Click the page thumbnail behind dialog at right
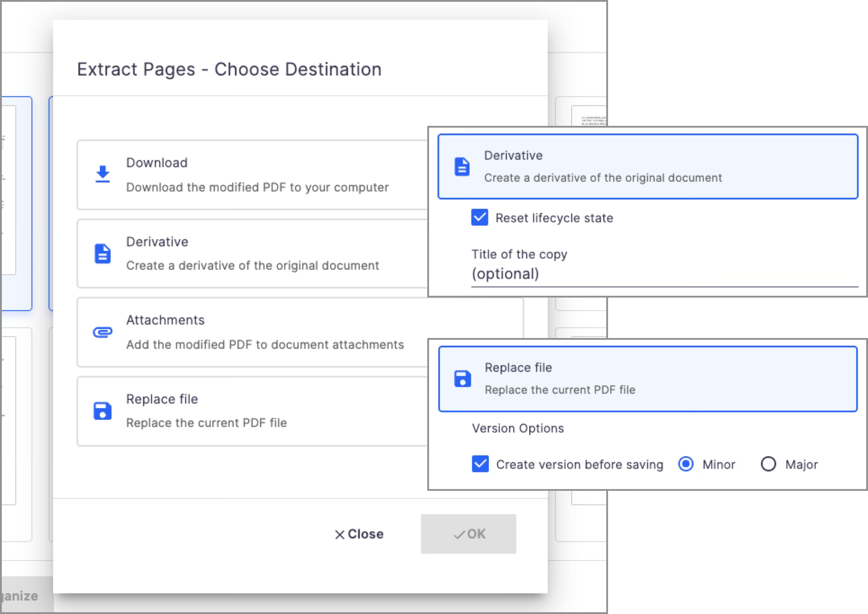The image size is (868, 614). click(588, 116)
